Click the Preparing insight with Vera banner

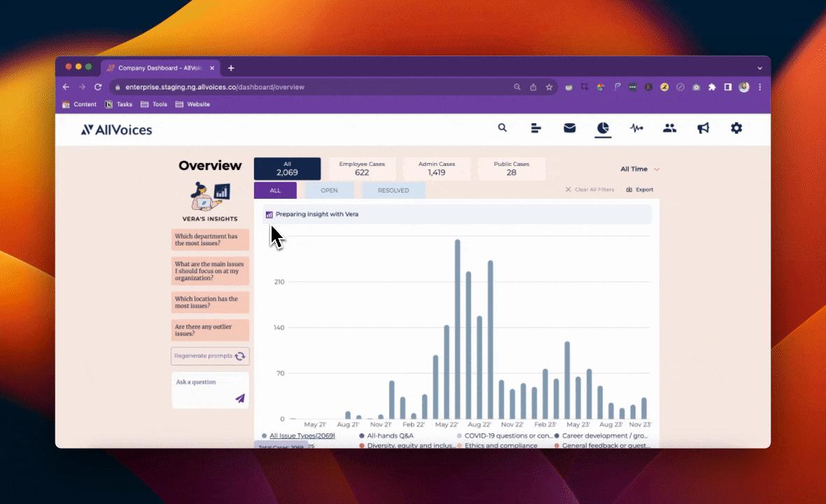[456, 214]
